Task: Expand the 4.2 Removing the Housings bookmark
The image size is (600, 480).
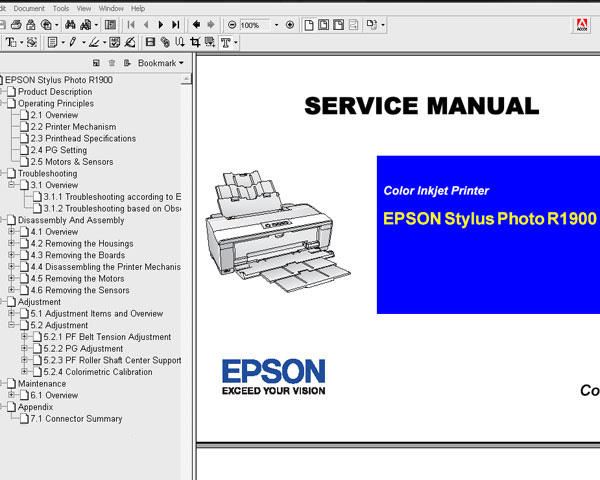Action: point(11,243)
